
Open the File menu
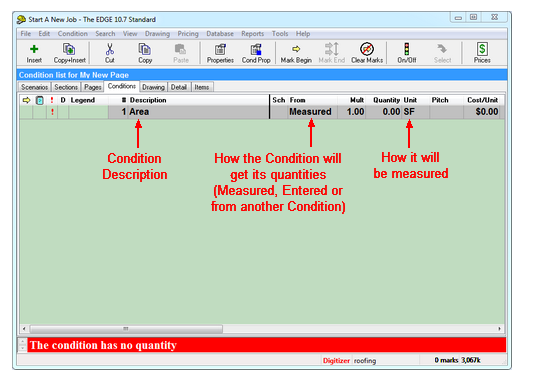pos(26,34)
